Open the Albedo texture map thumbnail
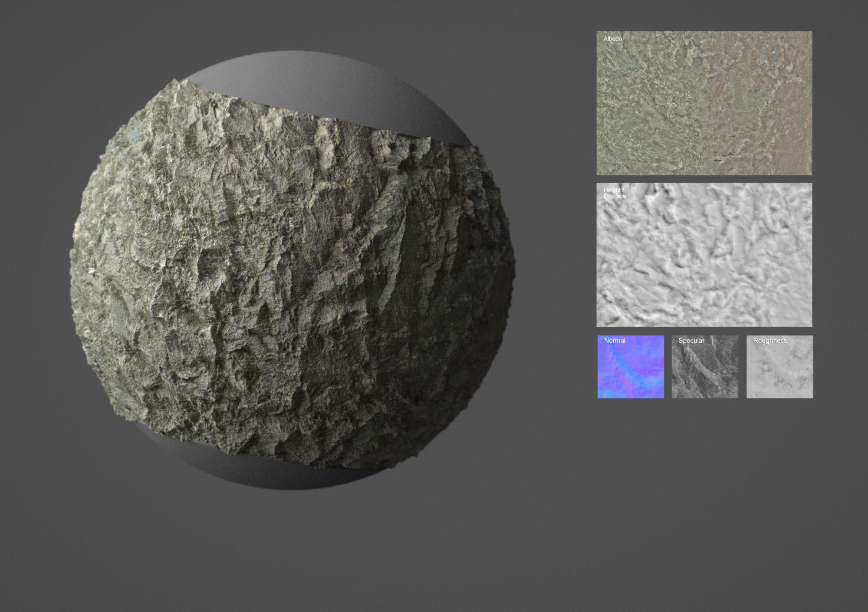The width and height of the screenshot is (868, 612). click(704, 103)
